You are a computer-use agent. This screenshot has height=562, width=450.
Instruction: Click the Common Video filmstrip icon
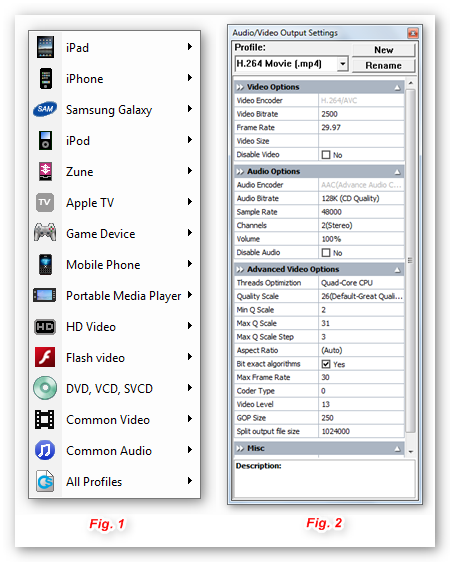click(x=44, y=419)
